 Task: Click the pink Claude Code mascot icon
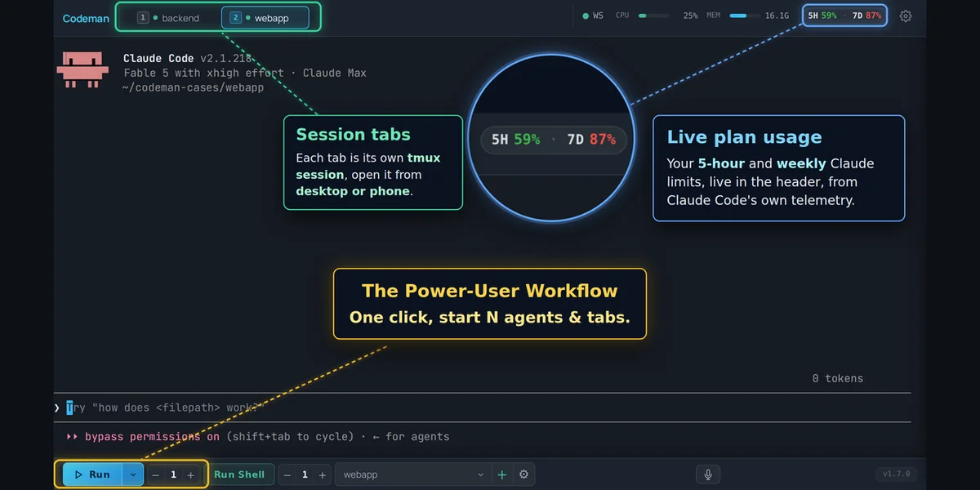pyautogui.click(x=82, y=69)
